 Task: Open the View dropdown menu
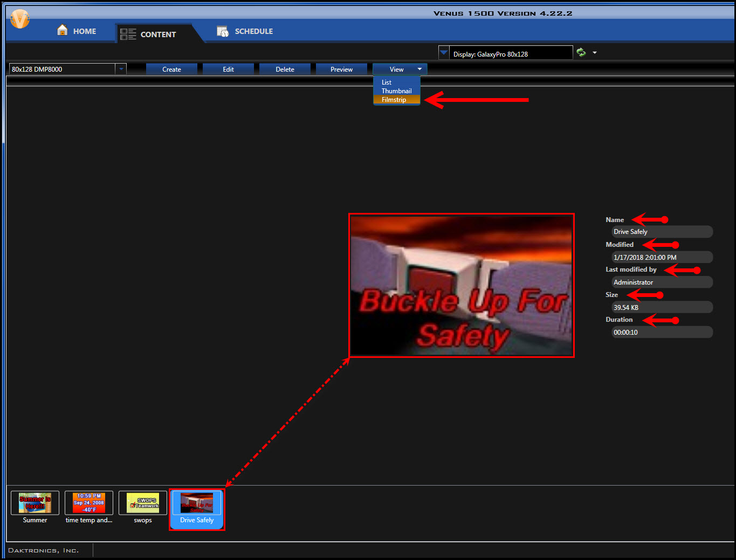[x=399, y=69]
